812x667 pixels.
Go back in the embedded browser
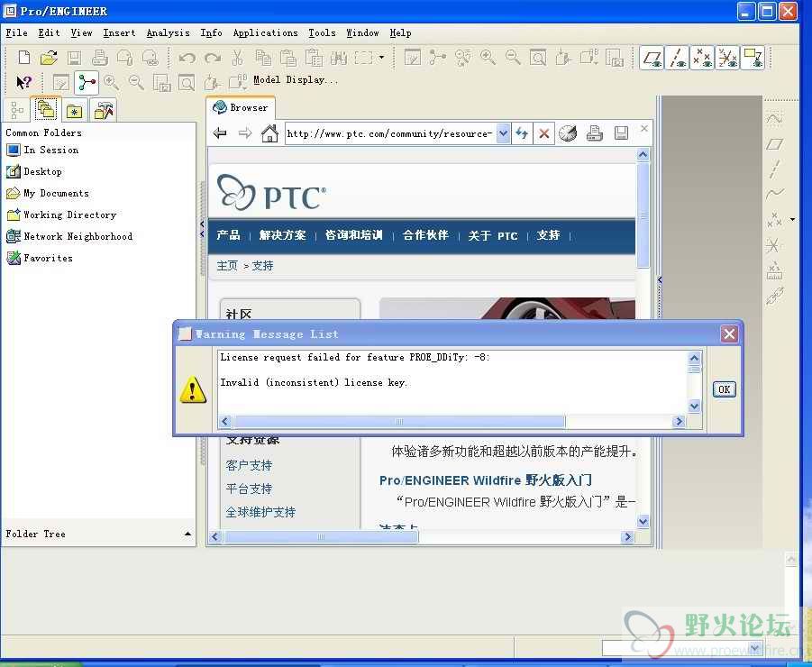click(x=220, y=133)
